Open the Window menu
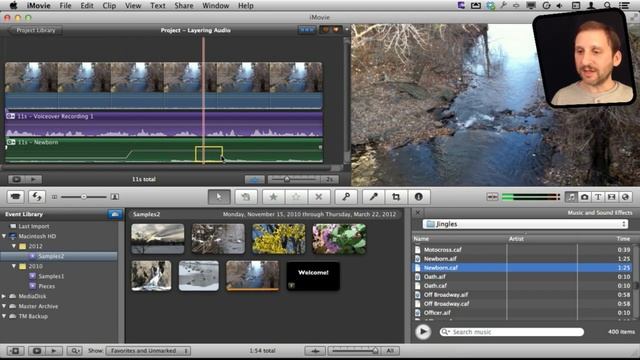The height and width of the screenshot is (360, 640). pyautogui.click(x=216, y=6)
